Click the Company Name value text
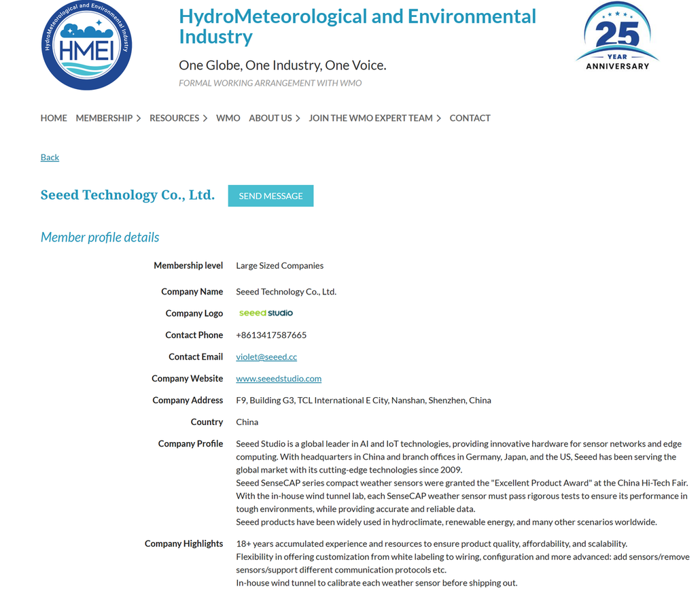Image resolution: width=700 pixels, height=593 pixels. [286, 292]
